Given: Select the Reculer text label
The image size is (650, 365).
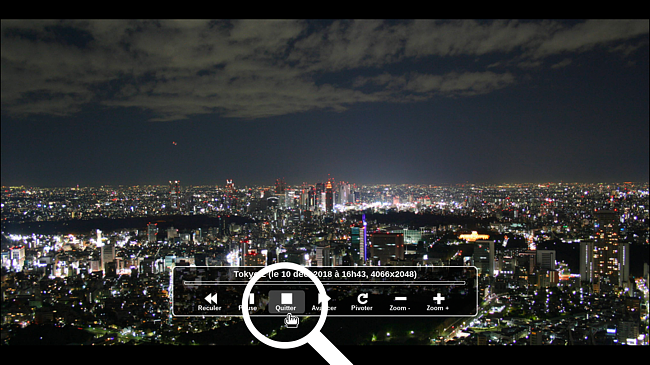Looking at the screenshot, I should [x=209, y=308].
